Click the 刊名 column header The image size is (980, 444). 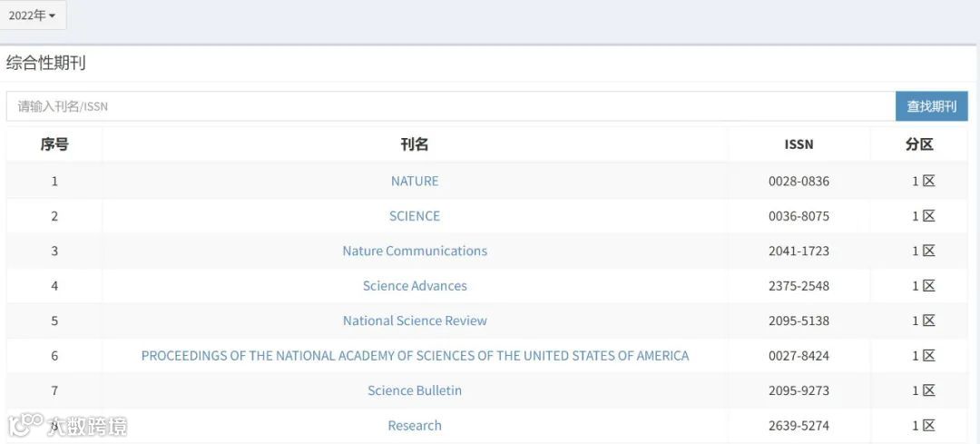pos(415,144)
